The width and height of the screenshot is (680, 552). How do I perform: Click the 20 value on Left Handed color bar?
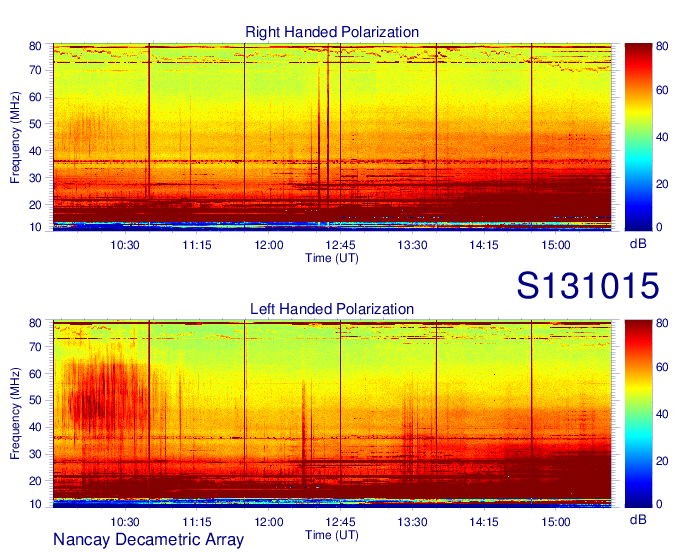[x=662, y=461]
